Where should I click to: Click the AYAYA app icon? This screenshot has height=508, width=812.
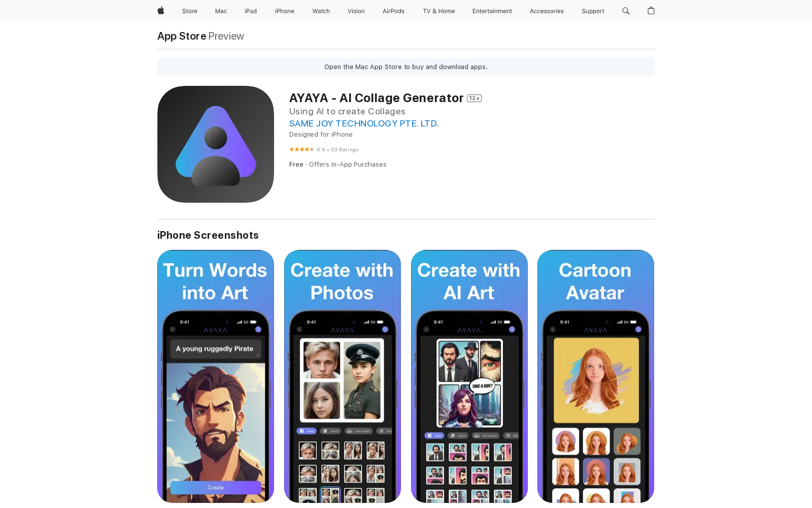click(216, 144)
